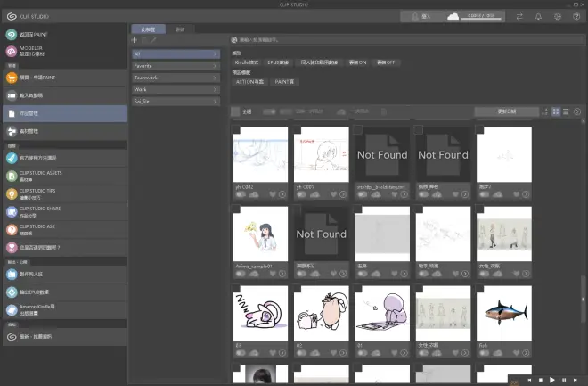Open the latest news item at sidebar bottom

tap(64, 337)
